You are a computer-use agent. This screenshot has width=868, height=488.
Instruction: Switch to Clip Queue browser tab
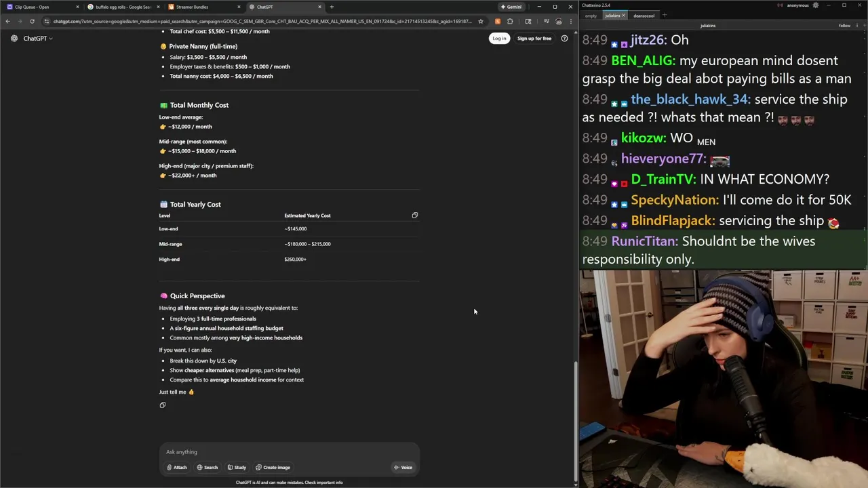pyautogui.click(x=42, y=7)
